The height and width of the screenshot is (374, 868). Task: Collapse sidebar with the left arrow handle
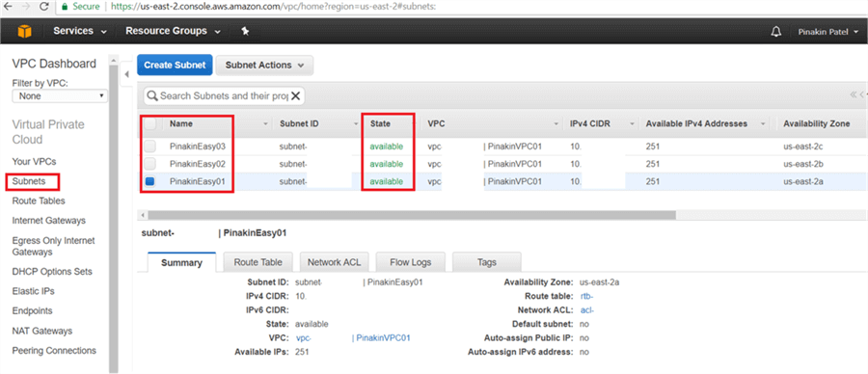click(126, 73)
